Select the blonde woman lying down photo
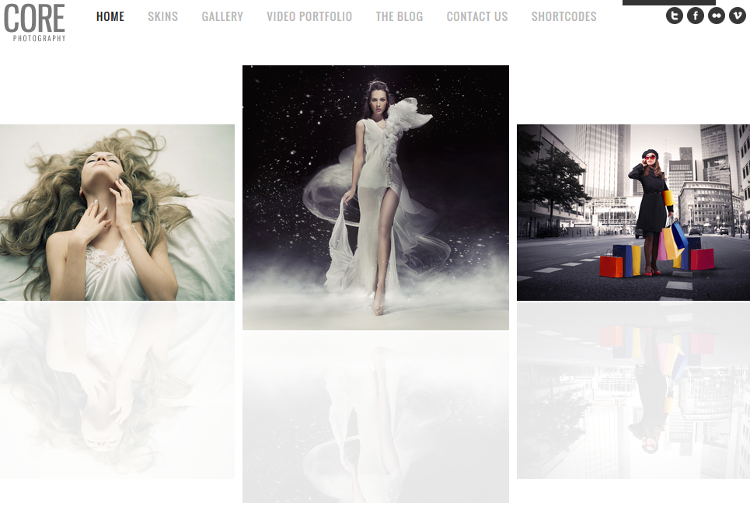 pos(117,212)
